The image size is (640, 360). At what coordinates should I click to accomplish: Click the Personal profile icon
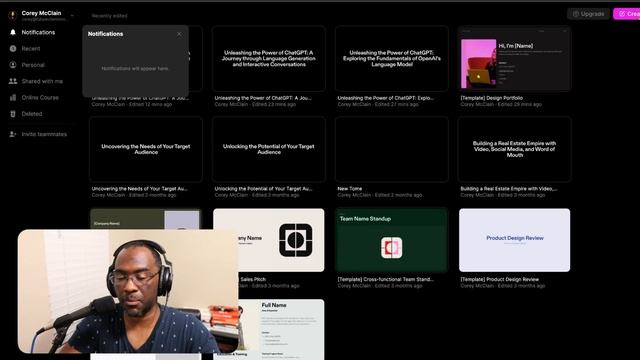click(x=13, y=65)
